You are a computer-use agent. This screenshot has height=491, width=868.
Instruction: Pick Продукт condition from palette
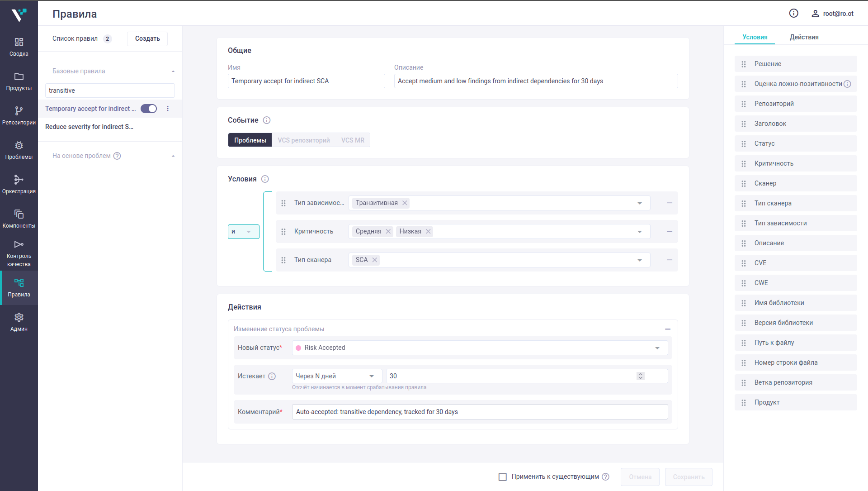(x=796, y=402)
